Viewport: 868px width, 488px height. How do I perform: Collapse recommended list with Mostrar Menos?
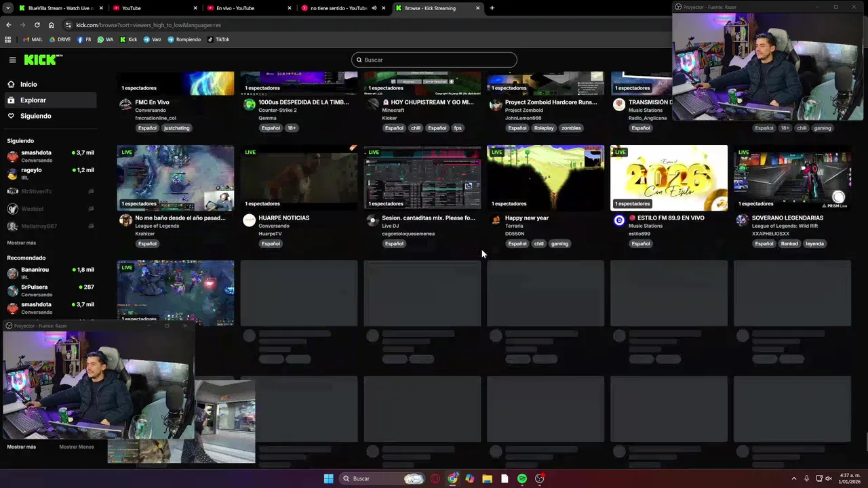[x=77, y=447]
